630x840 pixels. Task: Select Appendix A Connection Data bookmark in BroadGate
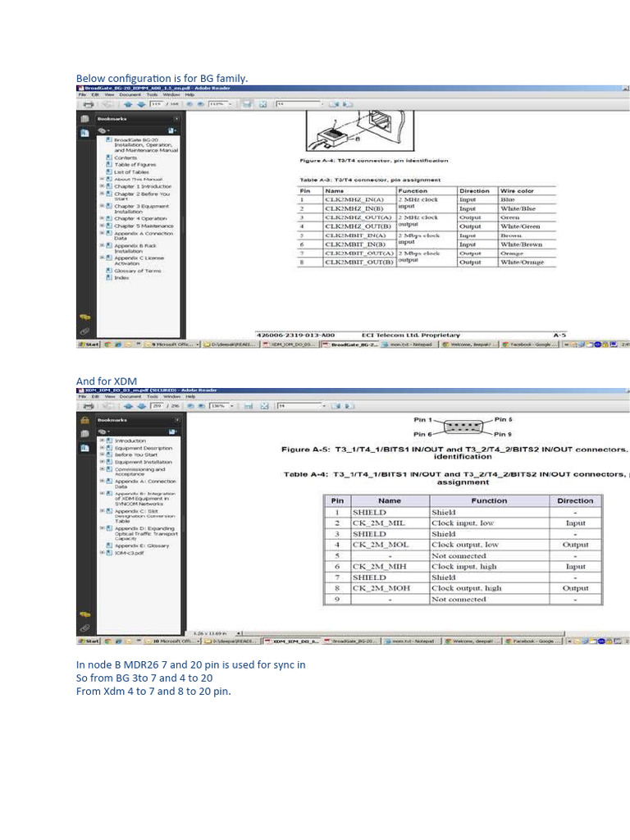click(x=143, y=235)
